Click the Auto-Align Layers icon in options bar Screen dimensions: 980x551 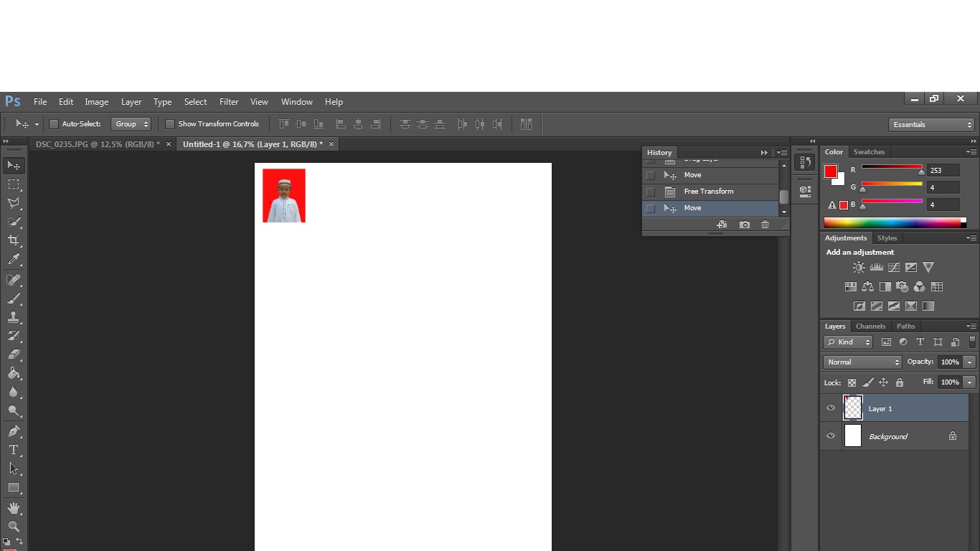coord(526,124)
